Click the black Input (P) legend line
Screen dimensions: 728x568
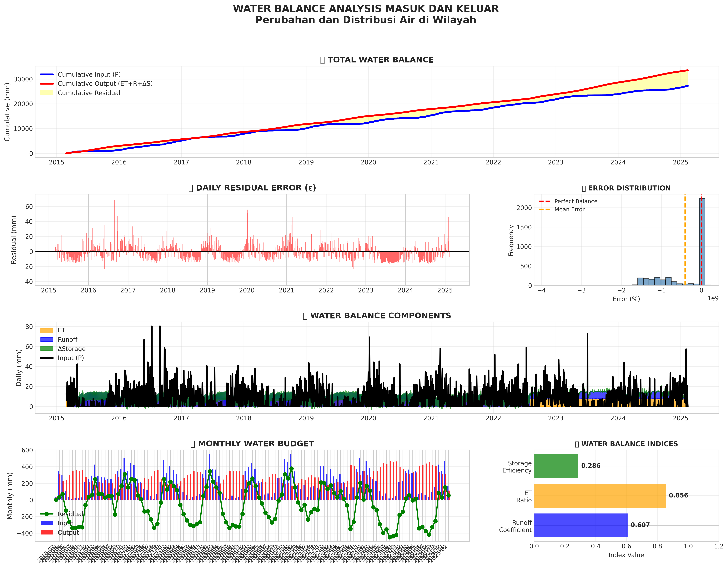(47, 358)
